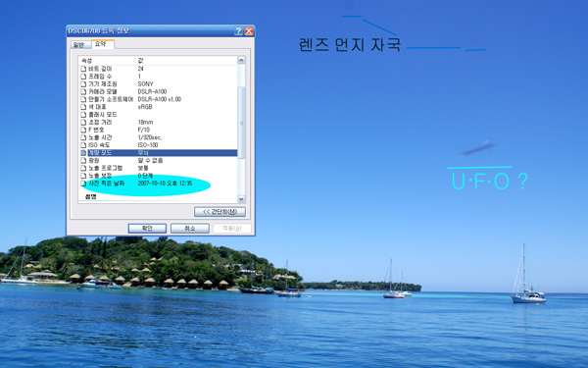Image resolution: width=588 pixels, height=368 pixels.
Task: Switch to the 일반 tab
Action: [x=80, y=45]
